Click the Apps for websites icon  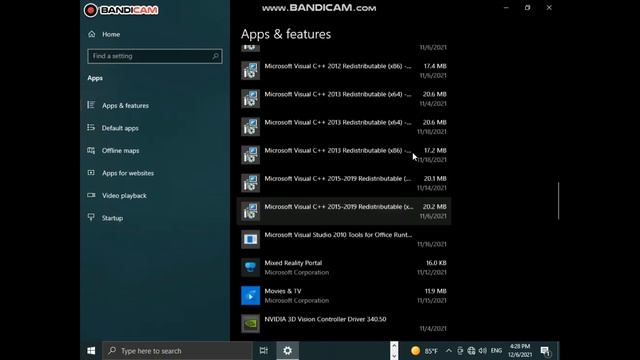pyautogui.click(x=91, y=173)
